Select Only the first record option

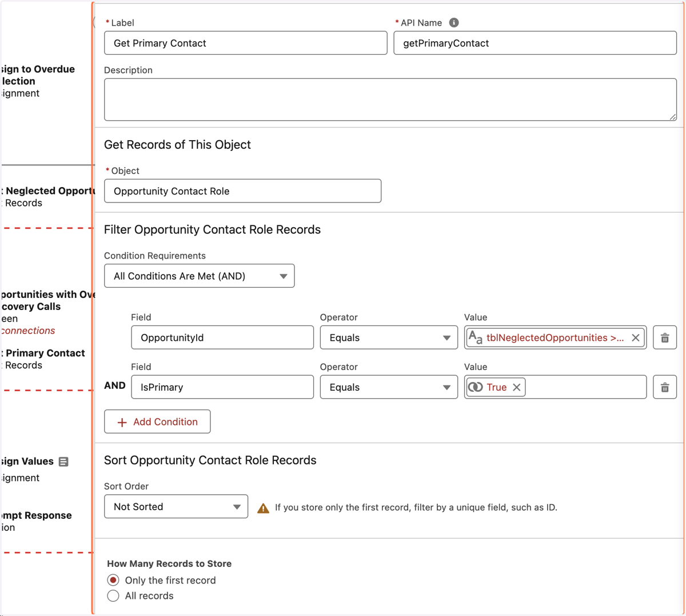[113, 580]
